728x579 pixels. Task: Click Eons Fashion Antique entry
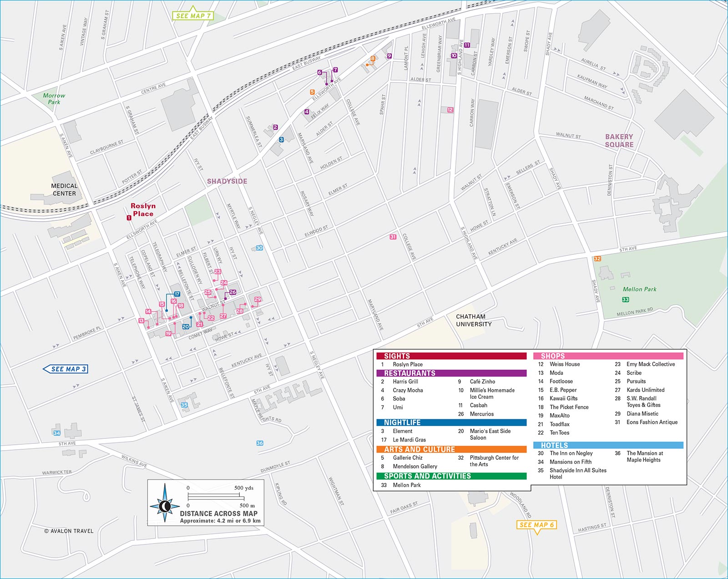point(652,422)
